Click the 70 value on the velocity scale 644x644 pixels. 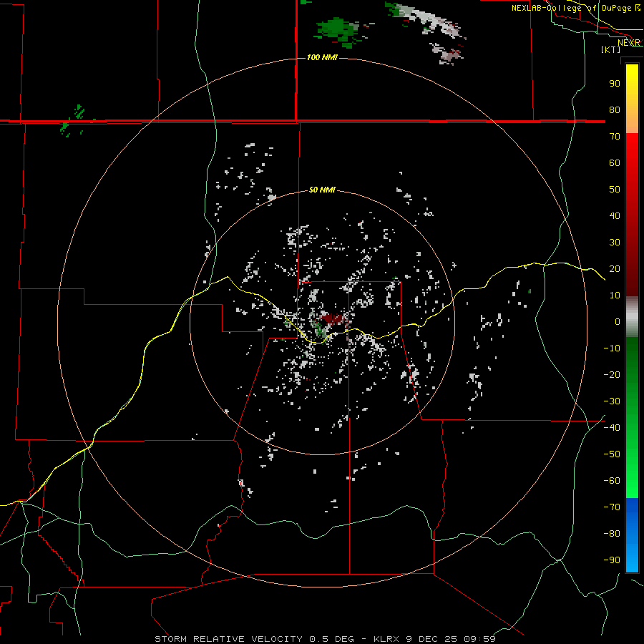(x=615, y=137)
